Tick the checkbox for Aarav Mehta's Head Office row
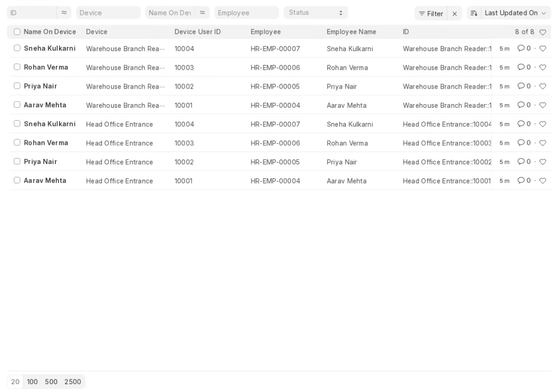Viewport: 558px width, 392px height. coord(17,180)
